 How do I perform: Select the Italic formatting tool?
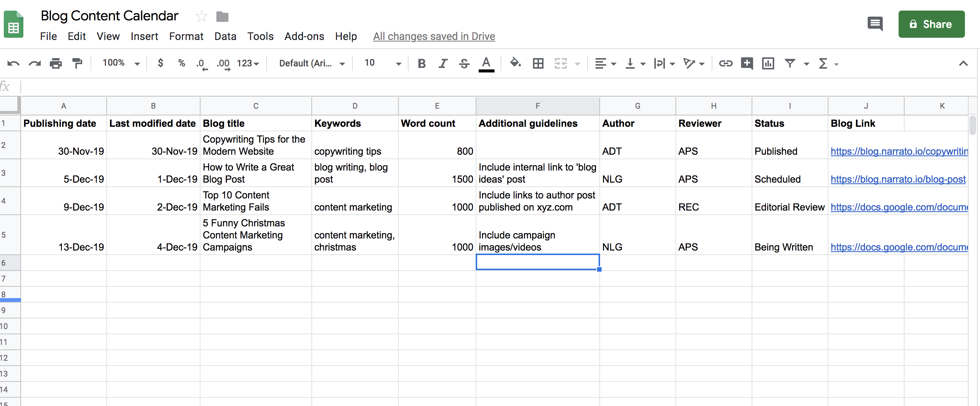click(443, 63)
